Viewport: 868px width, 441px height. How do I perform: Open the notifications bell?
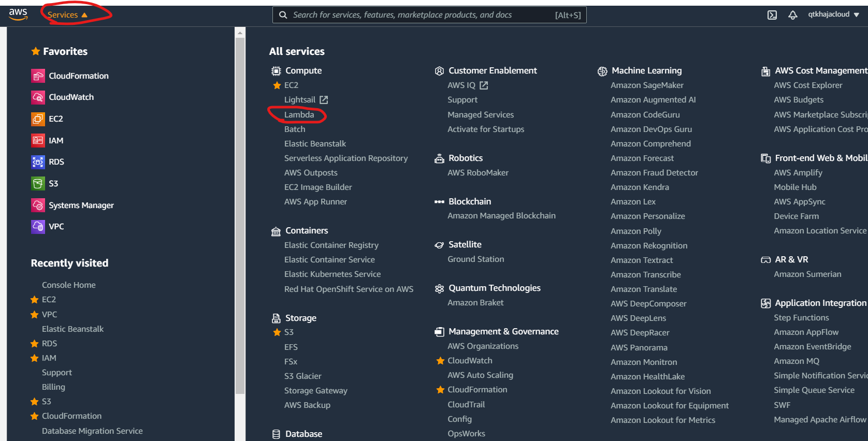[793, 15]
